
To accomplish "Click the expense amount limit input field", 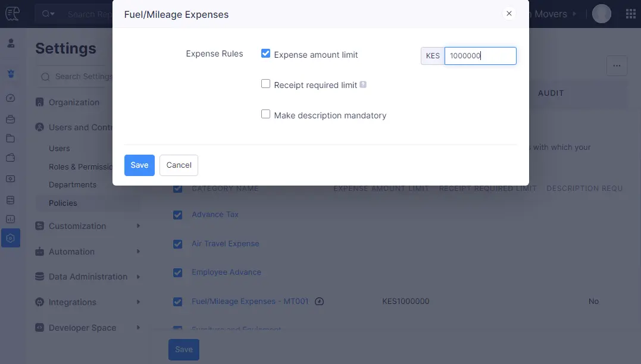I will click(x=480, y=55).
